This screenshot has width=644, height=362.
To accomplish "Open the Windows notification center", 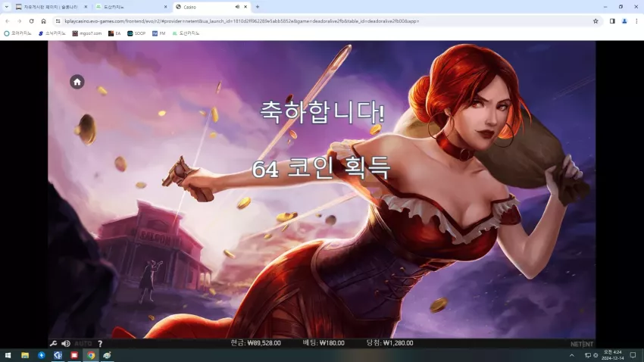I will (x=633, y=355).
